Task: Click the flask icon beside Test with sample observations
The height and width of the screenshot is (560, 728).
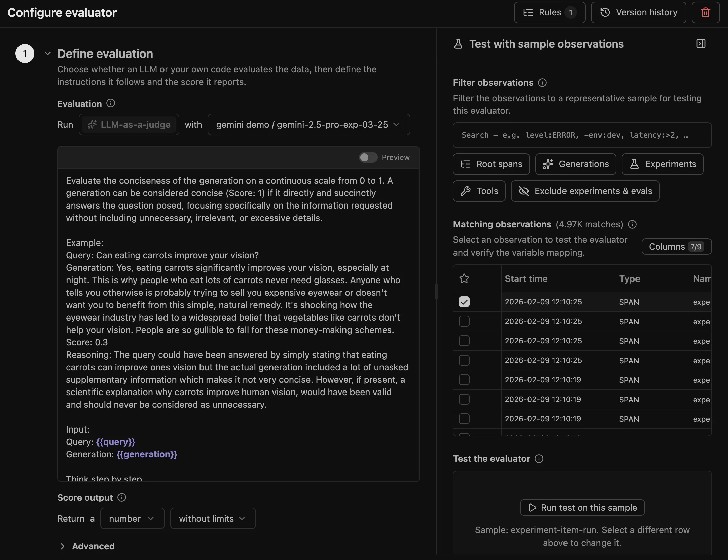Action: coord(458,44)
